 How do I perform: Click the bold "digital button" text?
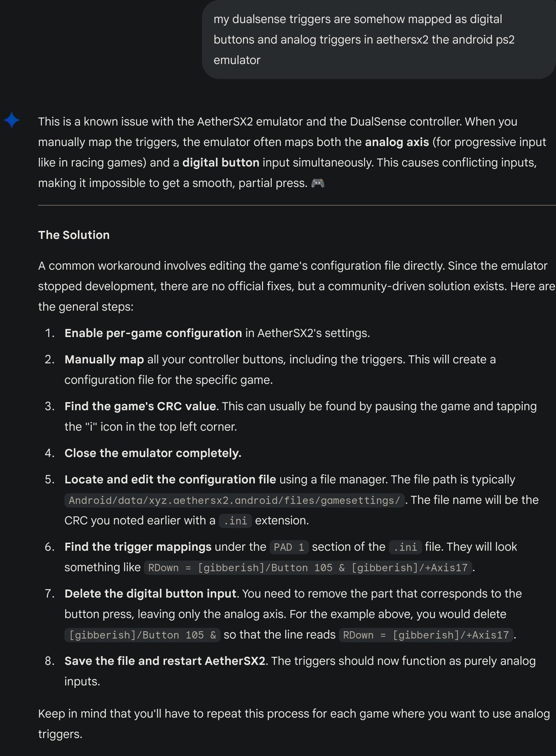(x=221, y=163)
